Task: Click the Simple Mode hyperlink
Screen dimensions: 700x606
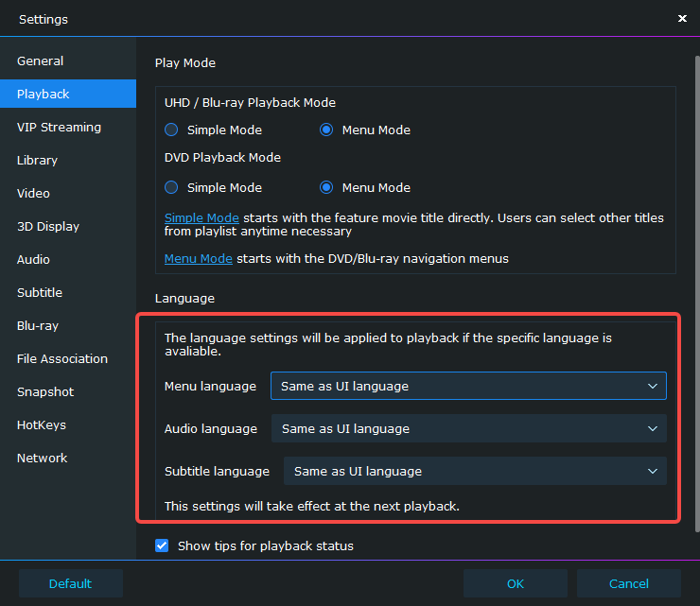Action: [201, 217]
